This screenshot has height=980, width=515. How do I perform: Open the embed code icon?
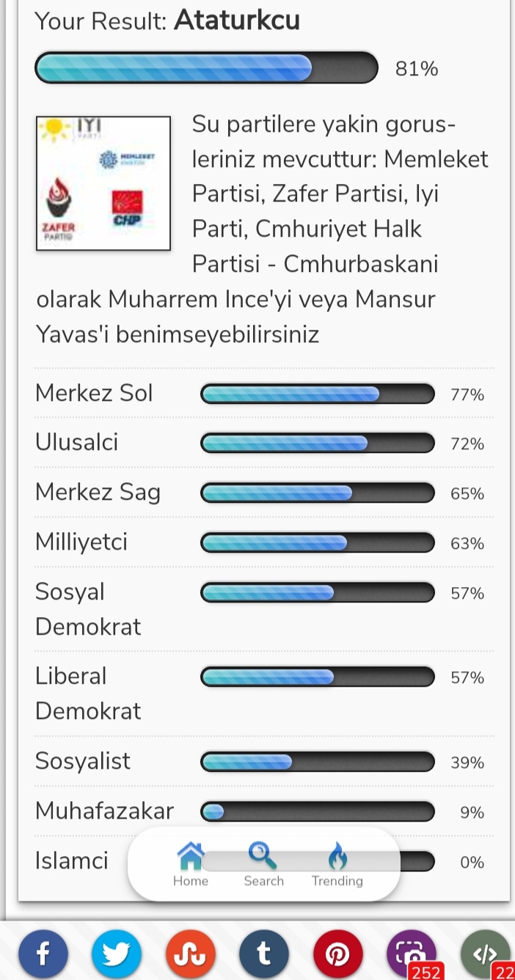click(x=486, y=954)
